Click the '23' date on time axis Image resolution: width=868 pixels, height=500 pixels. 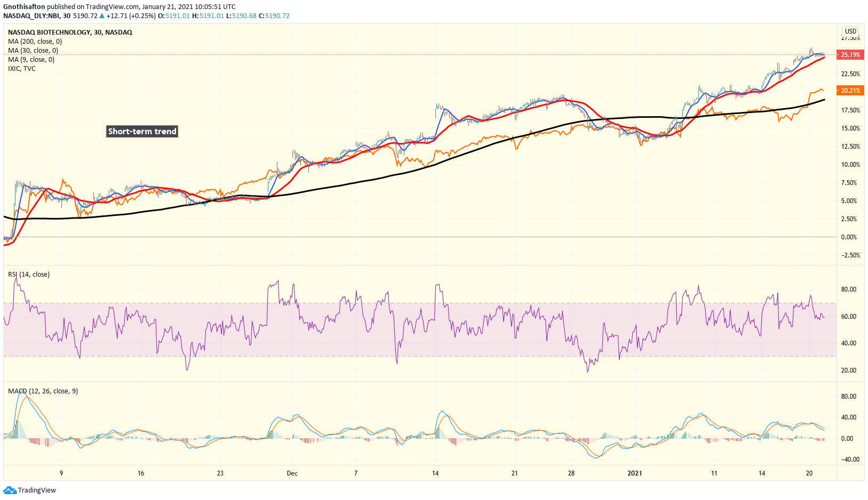point(220,473)
